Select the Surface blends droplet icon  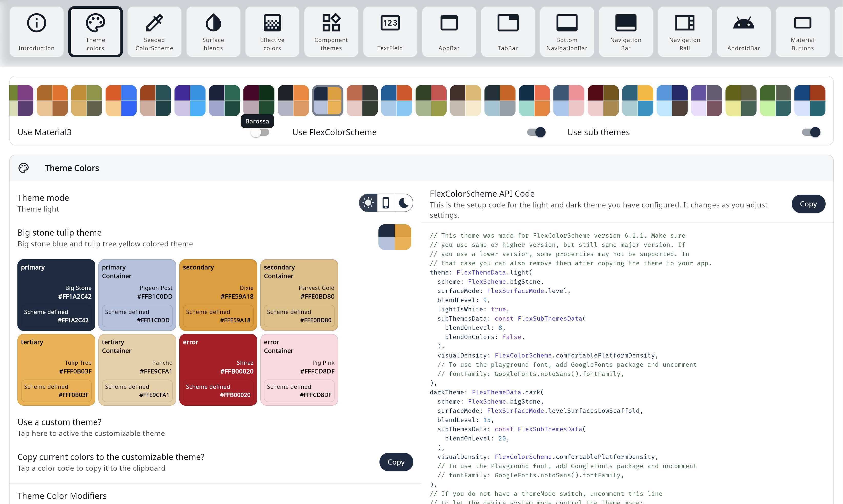(213, 23)
